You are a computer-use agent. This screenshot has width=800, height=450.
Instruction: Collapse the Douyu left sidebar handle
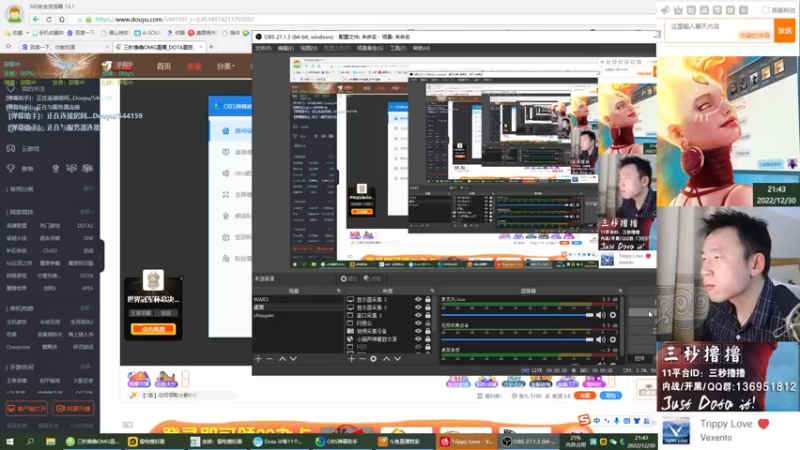point(101,257)
